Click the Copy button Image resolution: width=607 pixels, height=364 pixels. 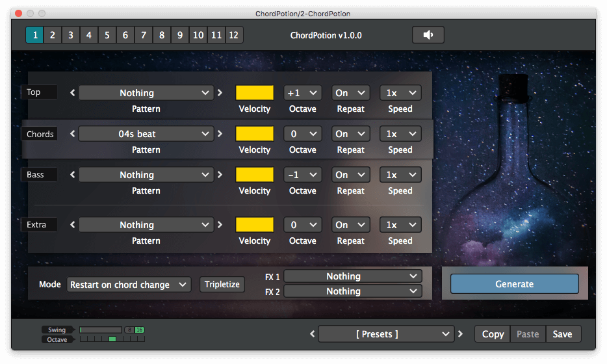(x=493, y=334)
